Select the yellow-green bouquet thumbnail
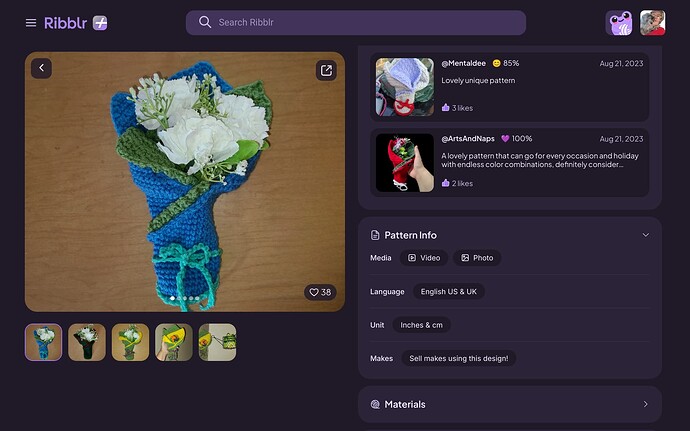The image size is (690, 431). coord(130,342)
